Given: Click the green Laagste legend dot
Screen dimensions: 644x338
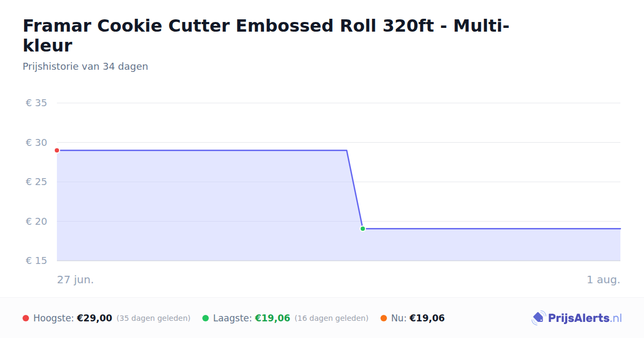Looking at the screenshot, I should (206, 318).
